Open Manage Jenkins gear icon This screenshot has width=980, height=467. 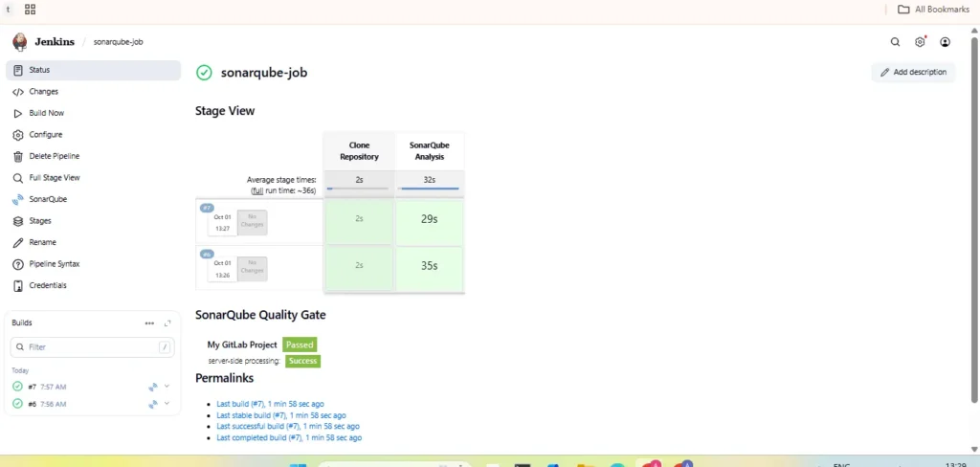coord(920,42)
